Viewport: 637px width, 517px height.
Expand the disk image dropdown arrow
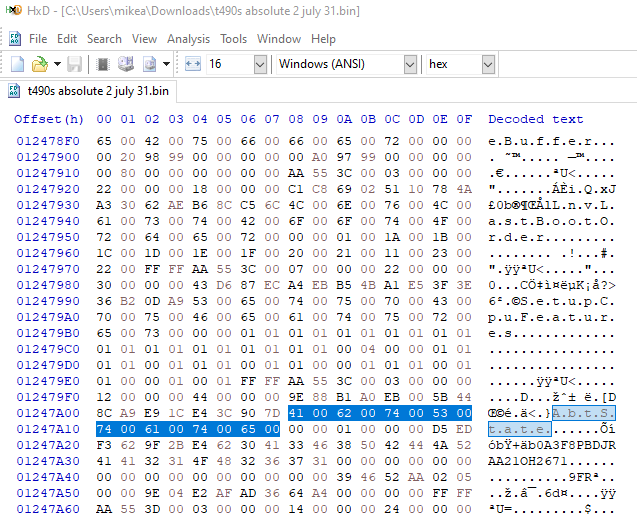tap(166, 64)
